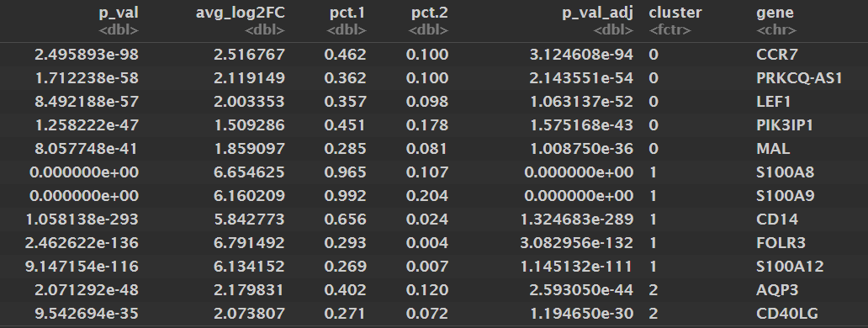The image size is (868, 328).
Task: Click p_val value 2.495893e-98
Action: (x=87, y=55)
